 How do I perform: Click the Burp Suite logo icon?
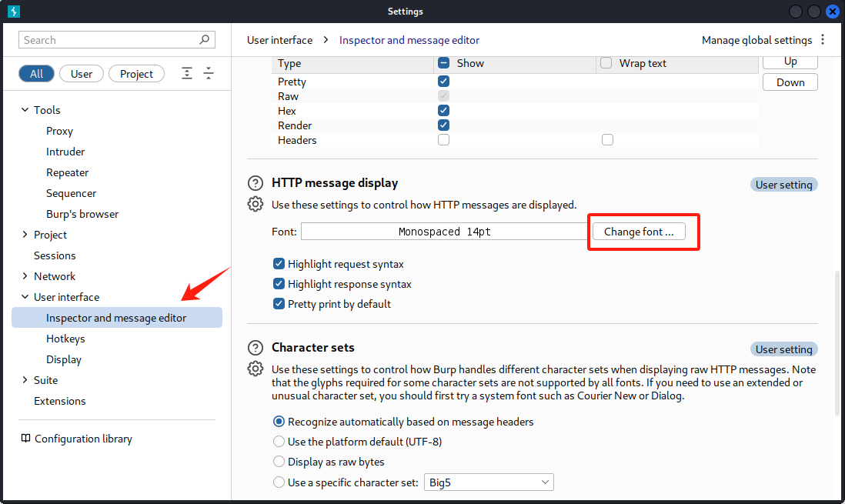(x=14, y=12)
